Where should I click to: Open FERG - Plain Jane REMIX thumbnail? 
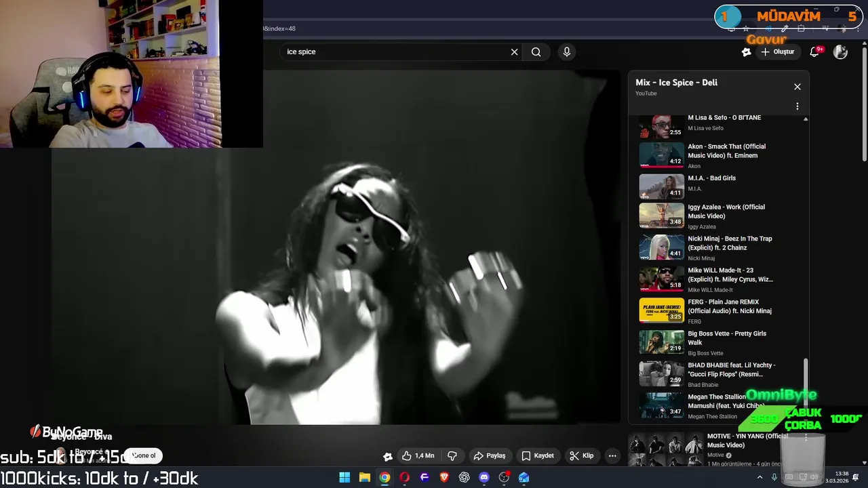coord(661,310)
